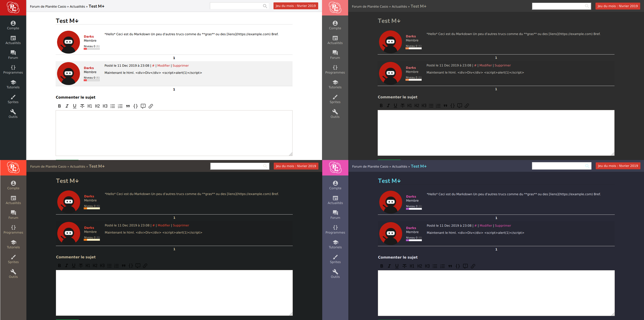
Task: Open Programmes in the pink-logo theme sidebar
Action: click(x=335, y=230)
